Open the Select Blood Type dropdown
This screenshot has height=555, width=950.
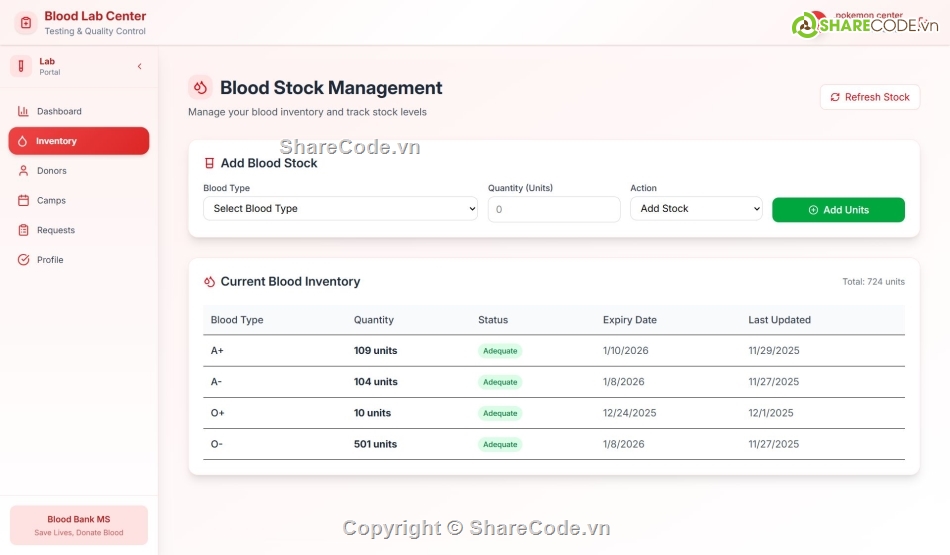click(340, 209)
